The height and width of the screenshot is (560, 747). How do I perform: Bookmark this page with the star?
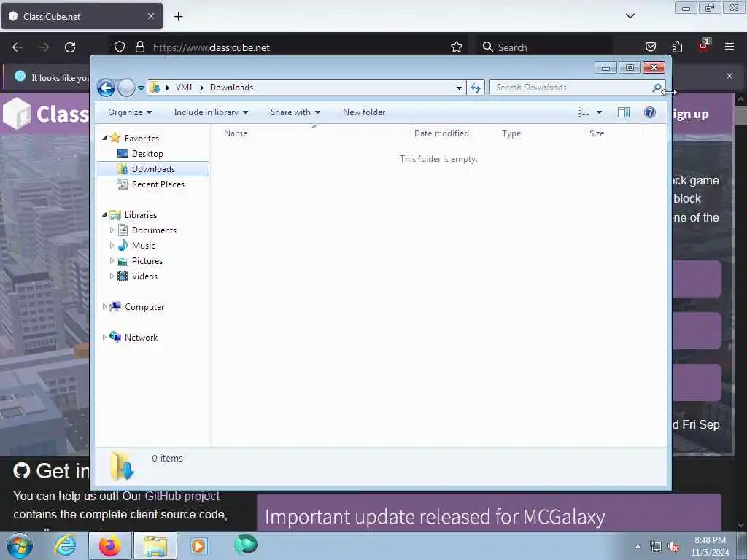[x=457, y=47]
